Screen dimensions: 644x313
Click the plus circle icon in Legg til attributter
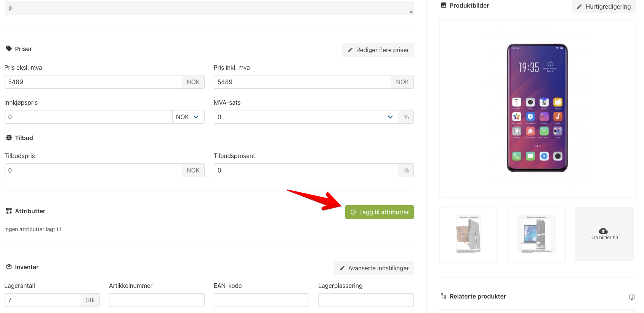(353, 212)
